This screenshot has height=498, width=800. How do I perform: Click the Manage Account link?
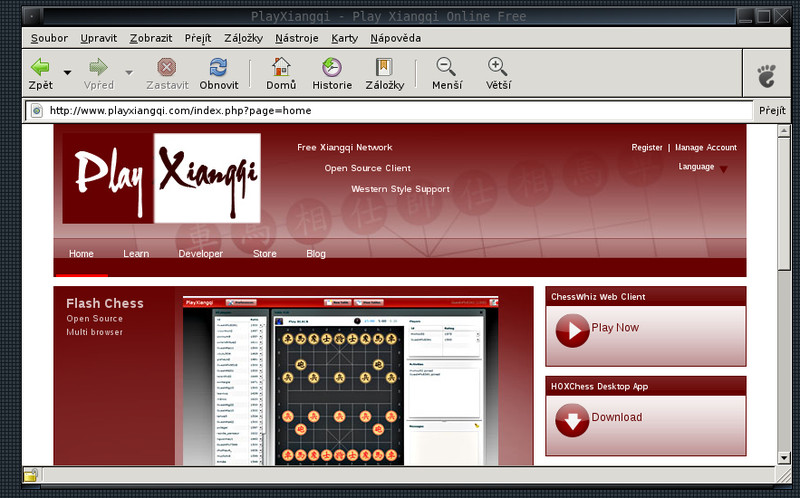coord(706,148)
